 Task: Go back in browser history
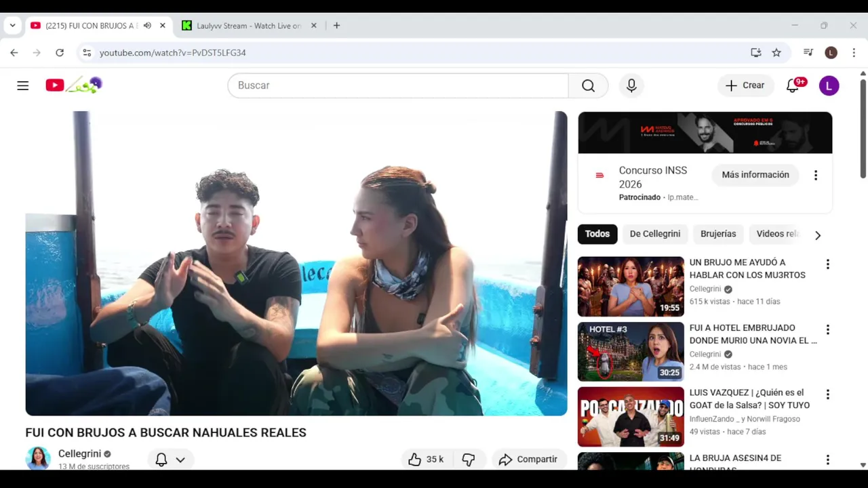coord(14,52)
